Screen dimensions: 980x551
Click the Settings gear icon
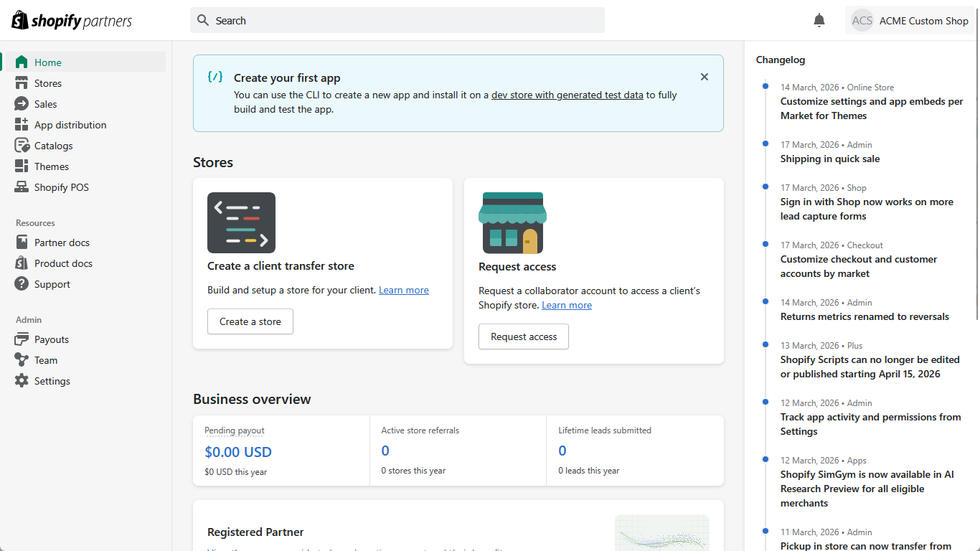point(22,381)
